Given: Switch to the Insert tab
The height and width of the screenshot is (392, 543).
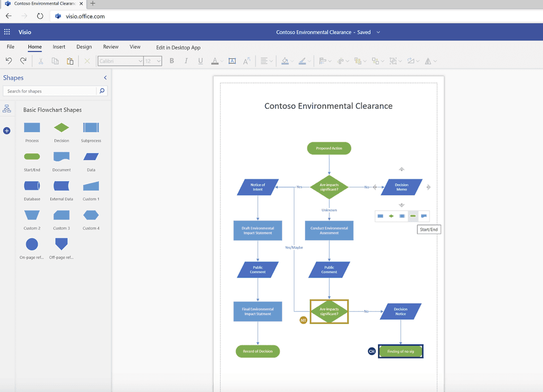Looking at the screenshot, I should 59,47.
